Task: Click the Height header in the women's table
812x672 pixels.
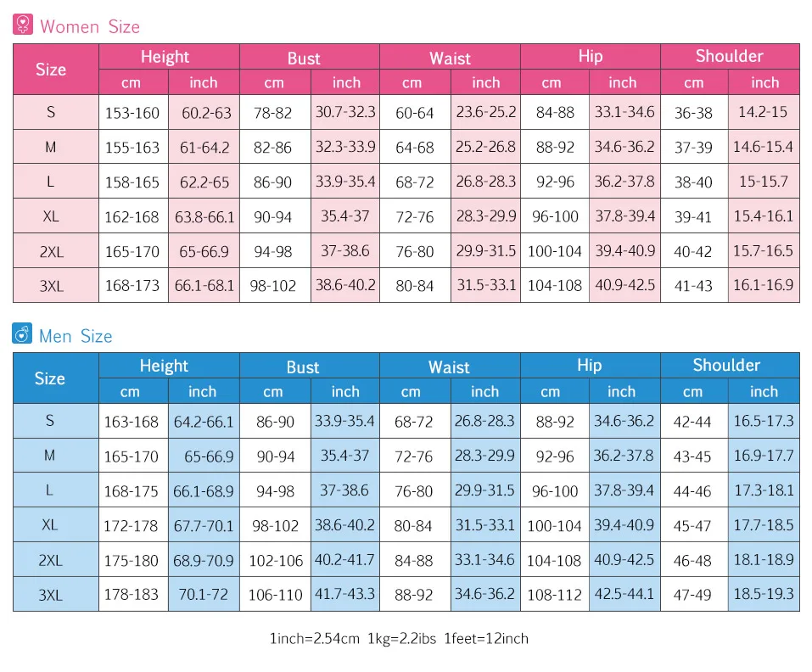Action: (165, 57)
